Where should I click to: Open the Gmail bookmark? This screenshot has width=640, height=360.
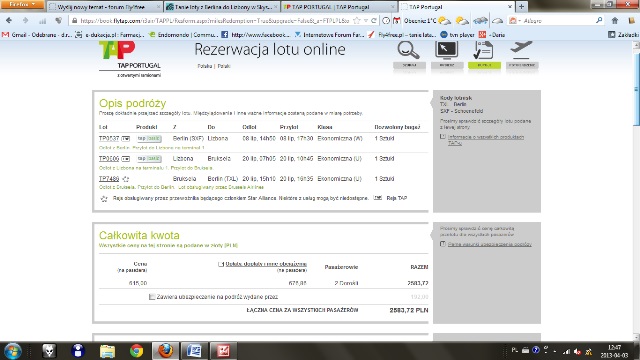pyautogui.click(x=37, y=35)
